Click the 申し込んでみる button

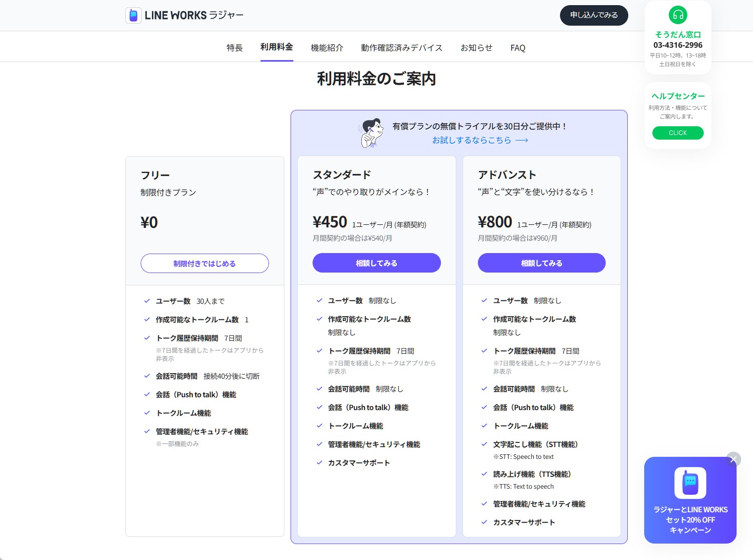(594, 15)
